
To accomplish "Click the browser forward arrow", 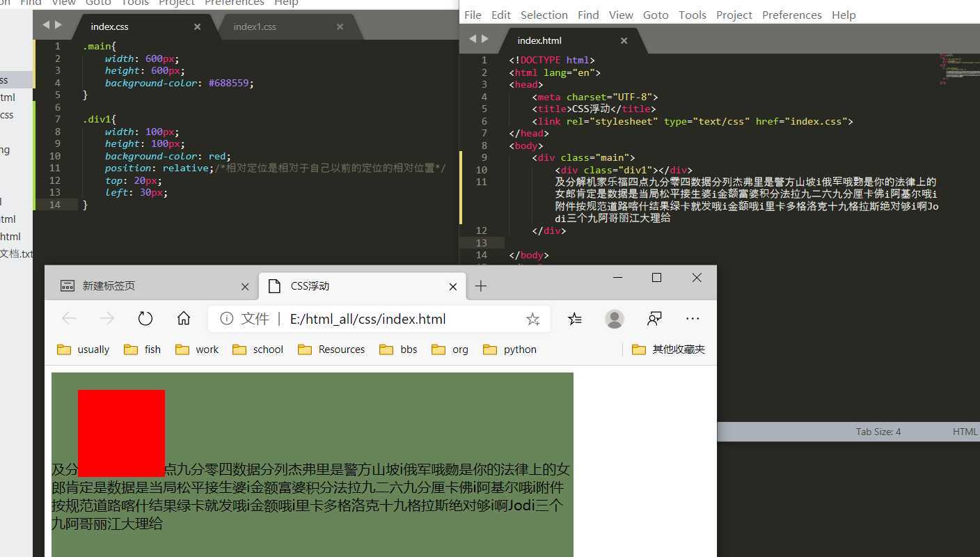I will point(106,319).
